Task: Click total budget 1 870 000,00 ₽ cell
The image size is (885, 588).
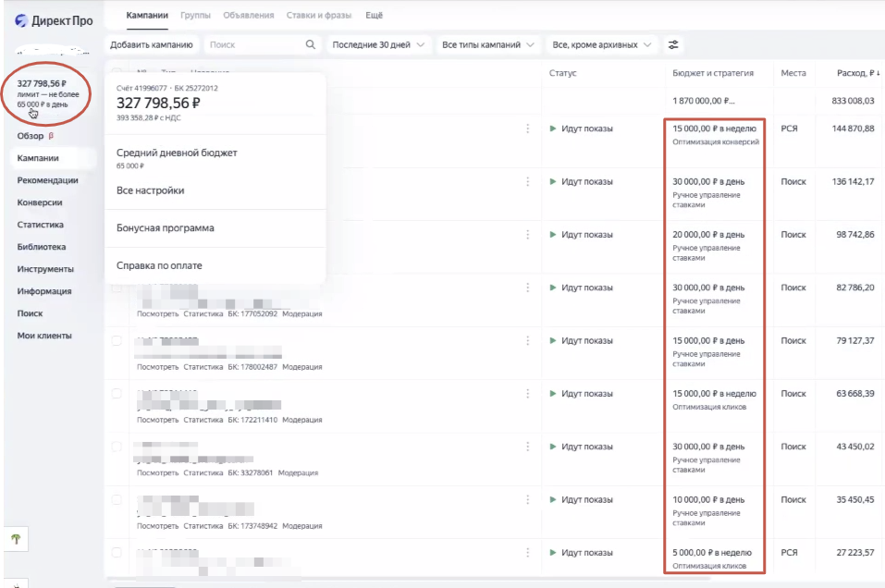Action: [703, 101]
